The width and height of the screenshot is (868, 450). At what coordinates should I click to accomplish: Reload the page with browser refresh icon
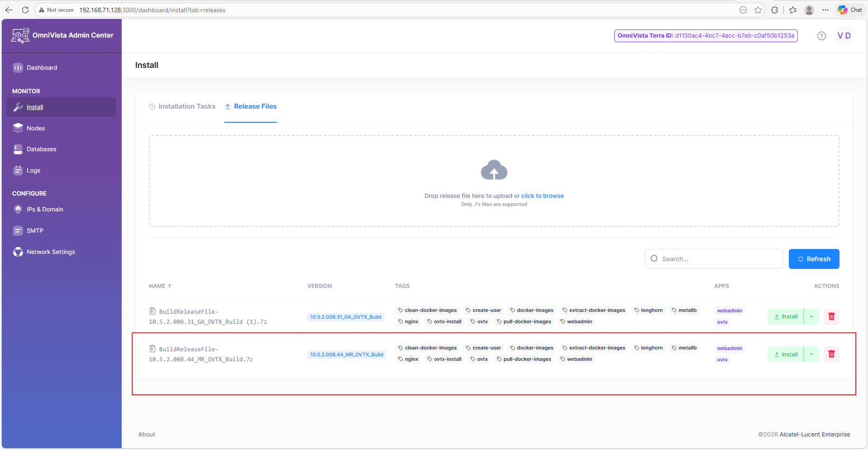tap(25, 10)
